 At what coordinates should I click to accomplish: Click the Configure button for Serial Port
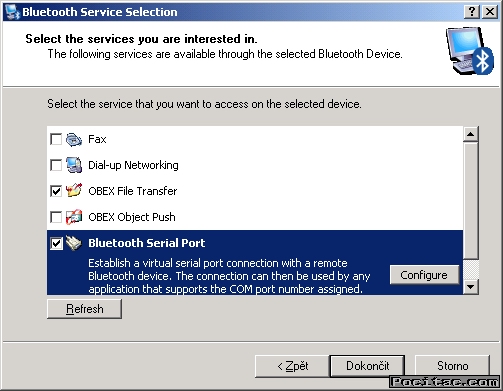point(424,275)
